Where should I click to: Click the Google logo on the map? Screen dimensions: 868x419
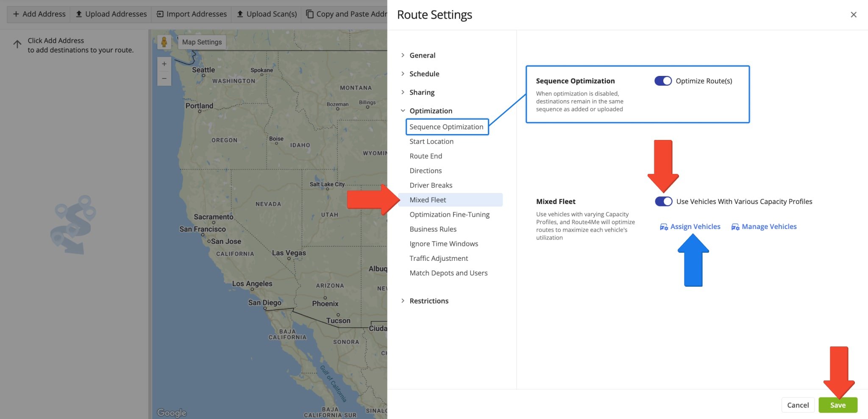pos(172,413)
